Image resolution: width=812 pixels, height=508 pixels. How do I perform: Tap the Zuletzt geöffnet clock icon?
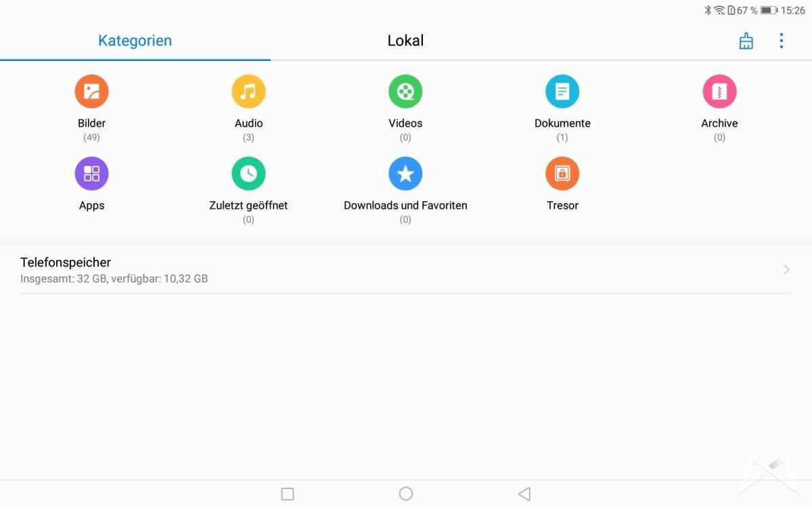[x=248, y=173]
